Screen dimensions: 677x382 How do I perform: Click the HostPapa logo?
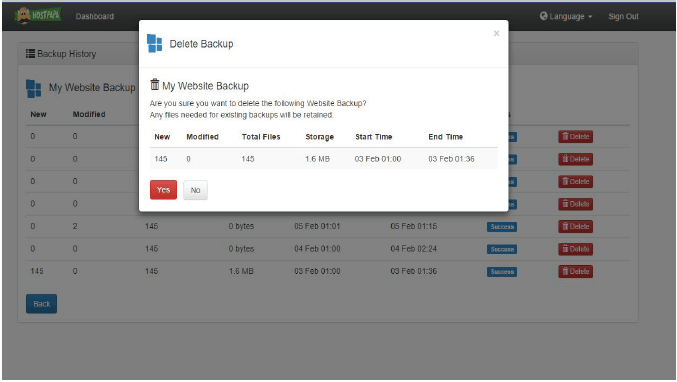tap(38, 16)
